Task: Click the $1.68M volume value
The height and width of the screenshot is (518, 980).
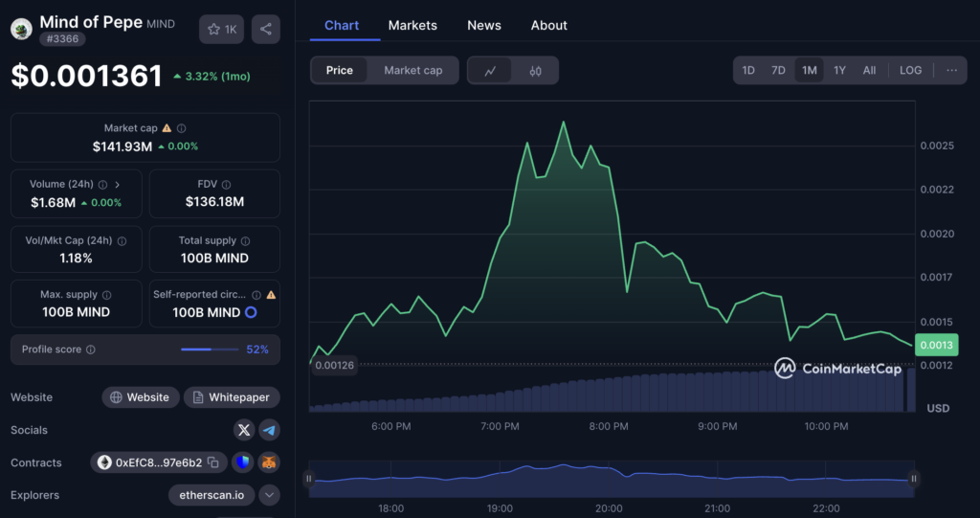Action: pos(54,202)
